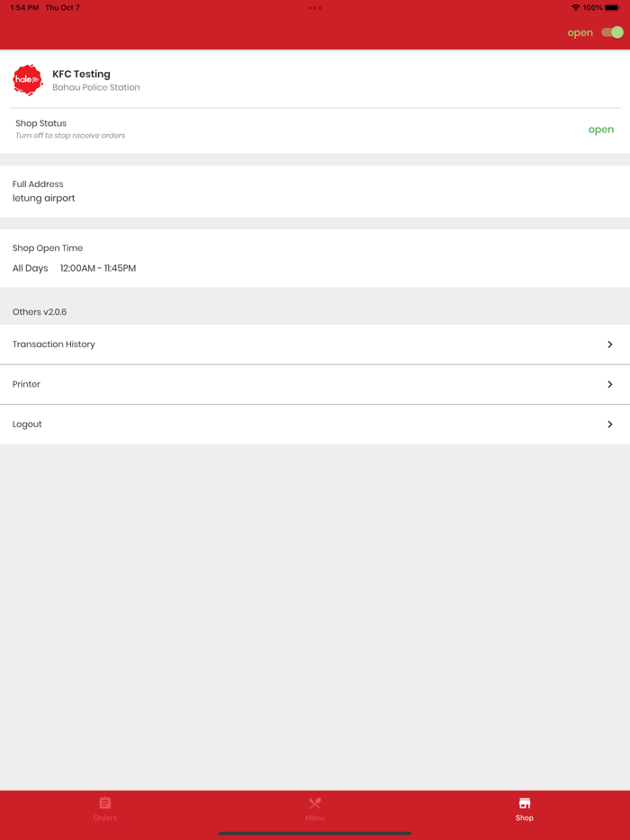The width and height of the screenshot is (630, 840).
Task: Tap the letung airport full address
Action: (44, 198)
